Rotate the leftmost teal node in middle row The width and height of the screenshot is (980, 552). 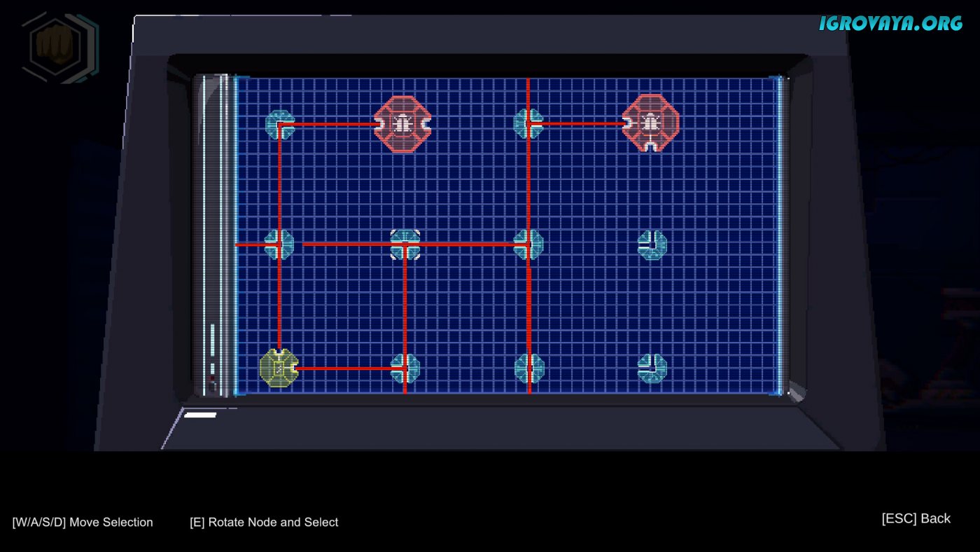[279, 244]
